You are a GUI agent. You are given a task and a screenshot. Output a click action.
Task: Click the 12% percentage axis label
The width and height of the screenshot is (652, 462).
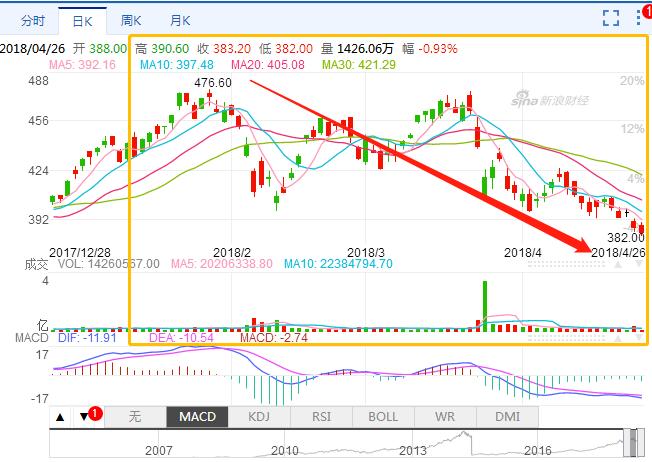click(632, 129)
